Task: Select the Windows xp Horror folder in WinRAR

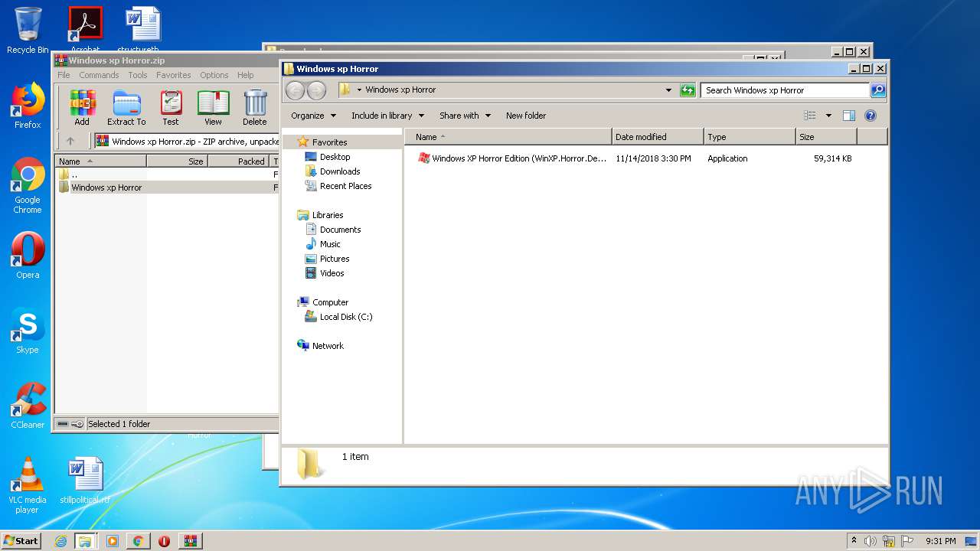Action: pos(106,187)
